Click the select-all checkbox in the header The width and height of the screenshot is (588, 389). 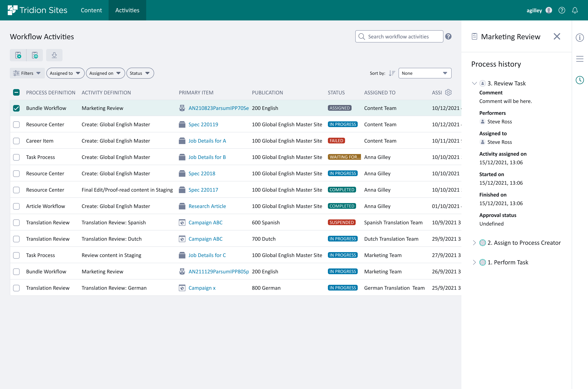(16, 92)
